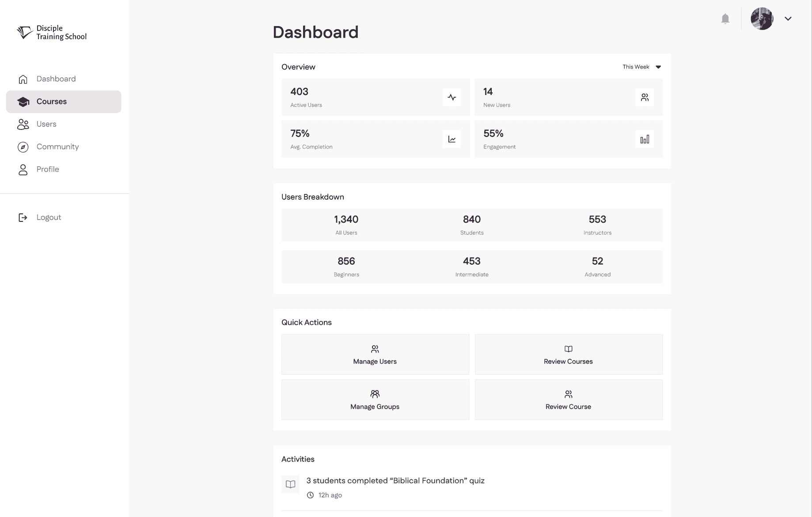Click the Disciple Training School logo
Viewport: 812px width, 517px height.
[x=52, y=32]
